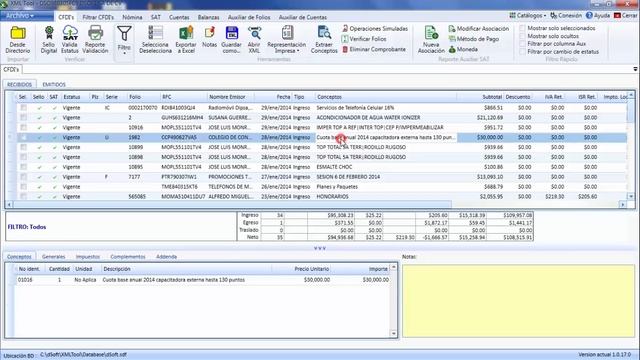Image resolution: width=640 pixels, height=360 pixels.
Task: Switch to the EMITIDOS tab
Action: (x=54, y=84)
